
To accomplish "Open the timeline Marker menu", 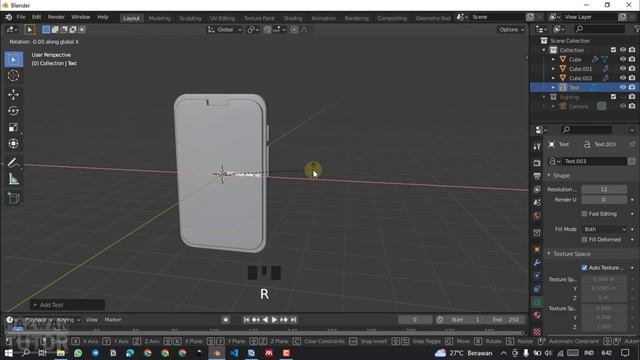I will pos(113,320).
